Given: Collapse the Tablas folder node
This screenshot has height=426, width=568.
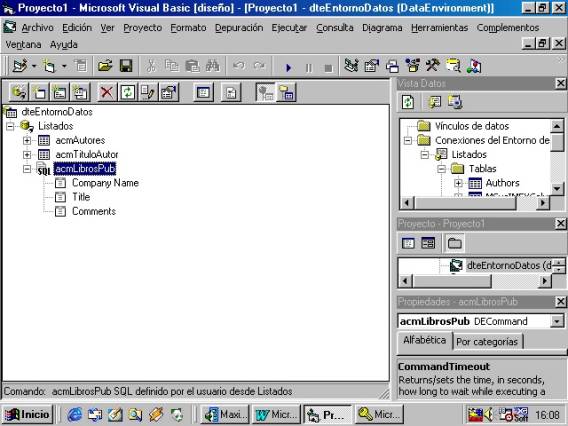Looking at the screenshot, I should pyautogui.click(x=441, y=169).
